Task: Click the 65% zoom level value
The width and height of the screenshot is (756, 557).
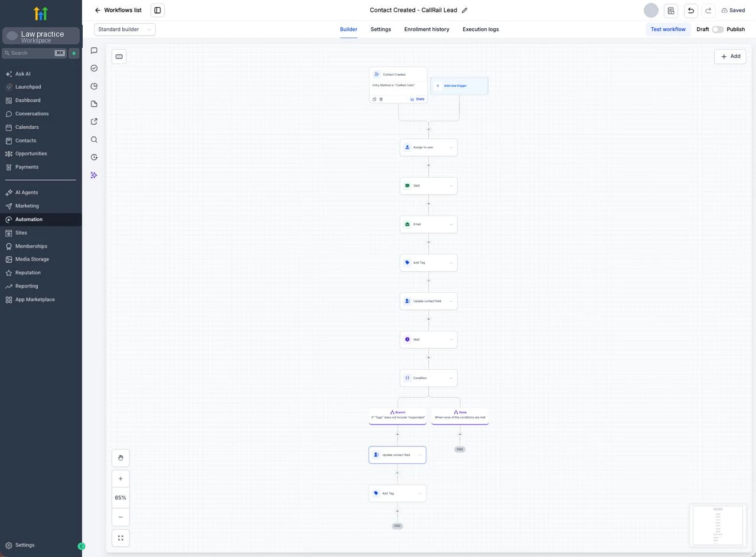Action: (120, 498)
